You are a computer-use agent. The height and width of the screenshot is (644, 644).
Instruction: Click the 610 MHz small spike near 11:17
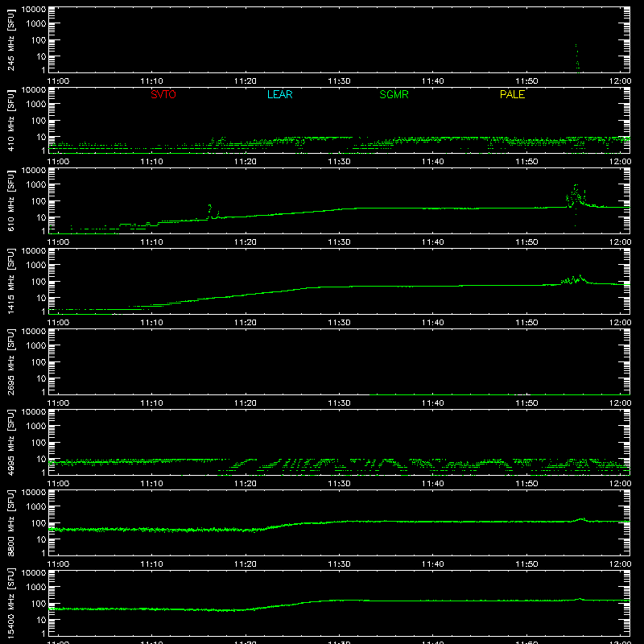[x=210, y=210]
